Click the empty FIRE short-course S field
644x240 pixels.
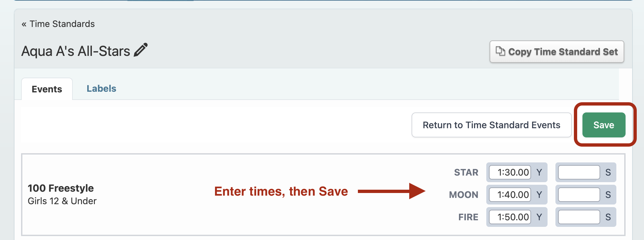pyautogui.click(x=579, y=217)
